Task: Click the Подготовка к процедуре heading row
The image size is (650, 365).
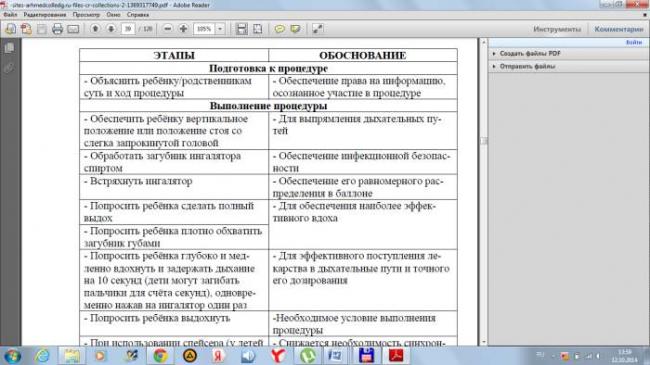Action: point(268,68)
